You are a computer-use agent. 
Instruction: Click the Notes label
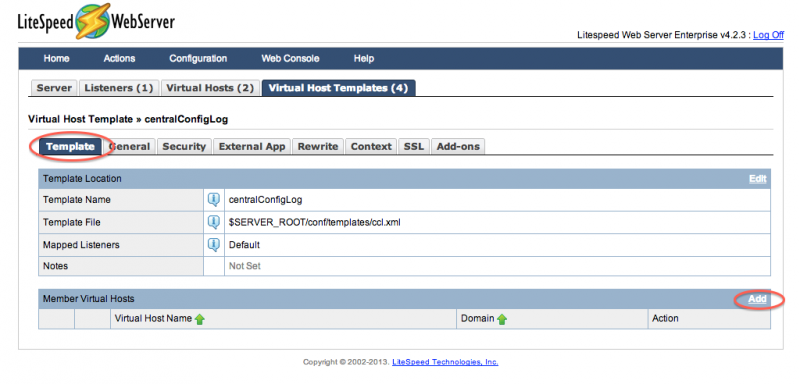click(55, 266)
